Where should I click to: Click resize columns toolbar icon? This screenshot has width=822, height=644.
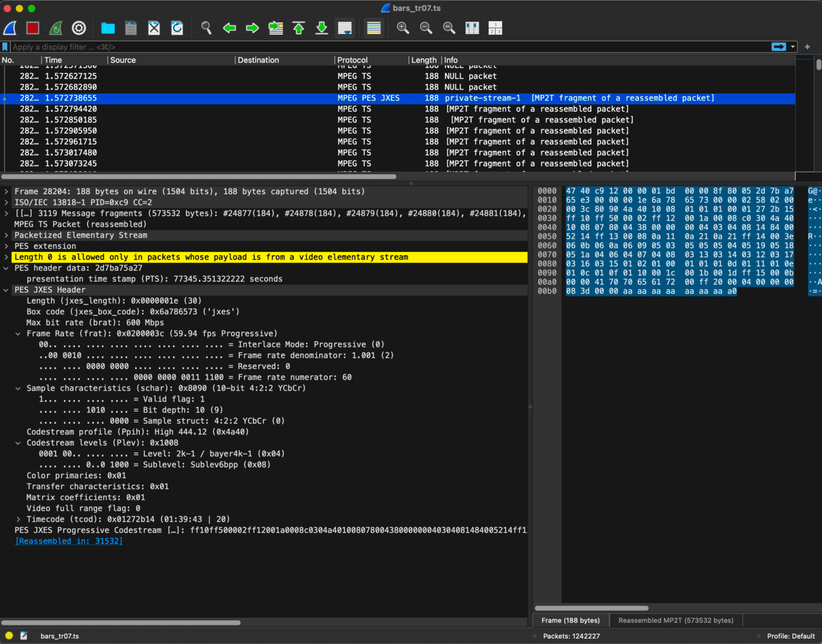pos(472,28)
